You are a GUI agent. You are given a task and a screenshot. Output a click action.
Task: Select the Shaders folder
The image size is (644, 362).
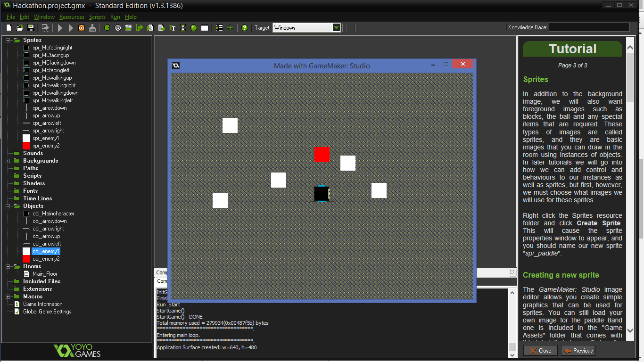coord(34,183)
